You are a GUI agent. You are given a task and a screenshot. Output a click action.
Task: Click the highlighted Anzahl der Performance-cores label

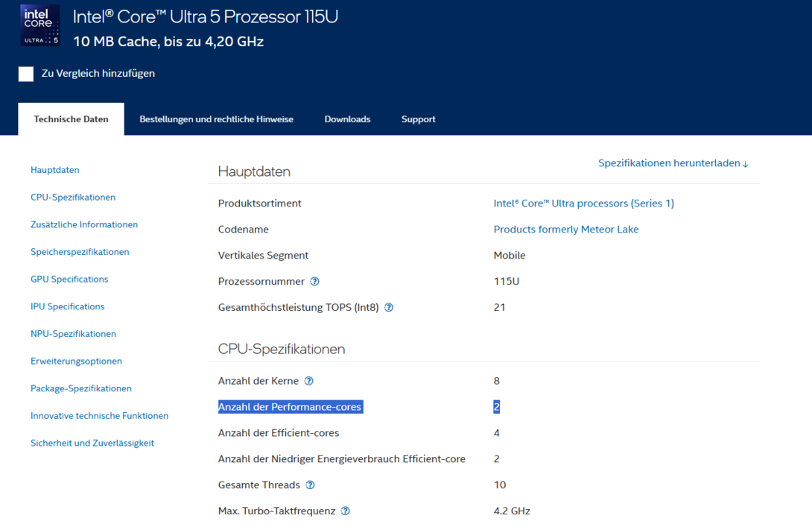(291, 407)
